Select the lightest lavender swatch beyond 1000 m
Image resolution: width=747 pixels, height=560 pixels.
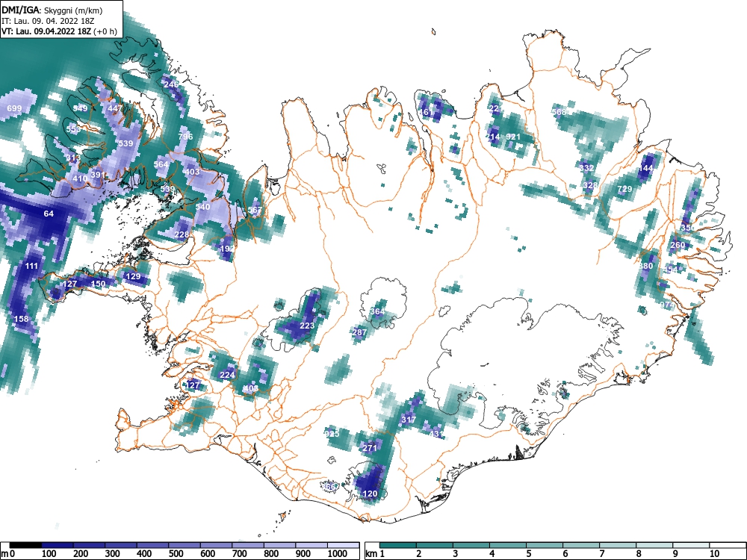[x=343, y=546]
